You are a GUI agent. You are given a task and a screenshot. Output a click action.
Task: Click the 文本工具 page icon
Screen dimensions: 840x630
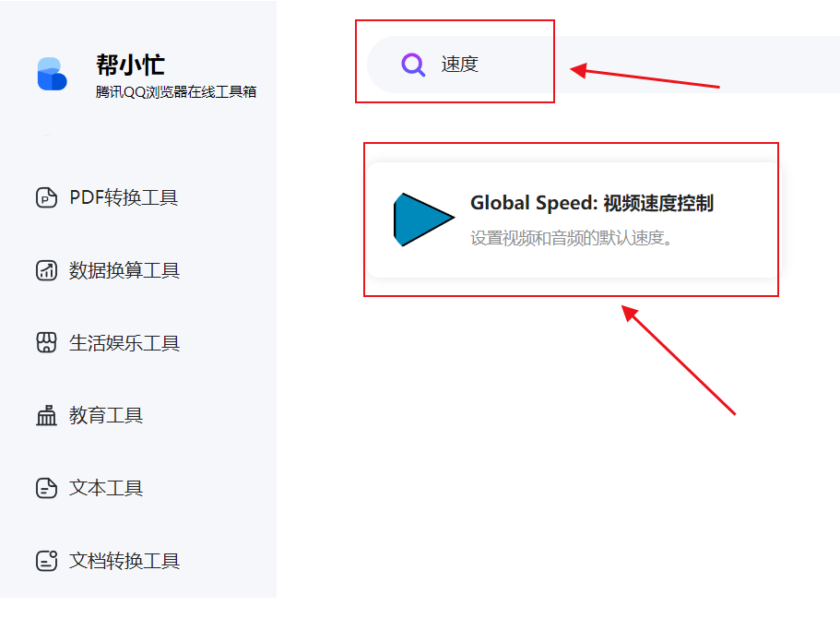pos(45,488)
